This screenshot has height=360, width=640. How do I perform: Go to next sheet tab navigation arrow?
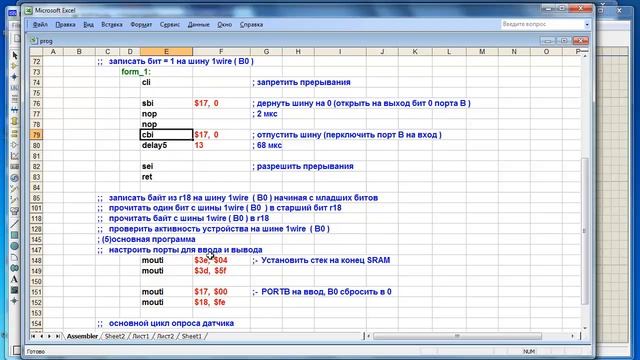(49, 336)
